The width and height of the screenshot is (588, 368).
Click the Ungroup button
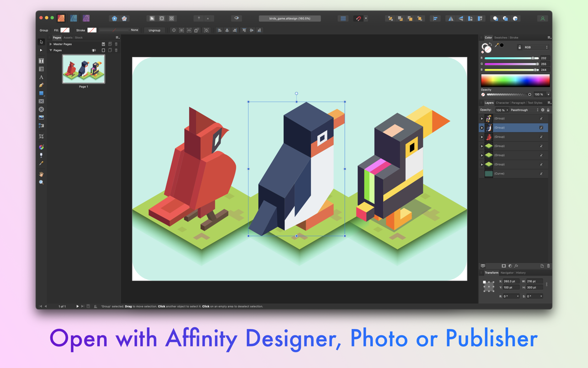[x=155, y=30]
